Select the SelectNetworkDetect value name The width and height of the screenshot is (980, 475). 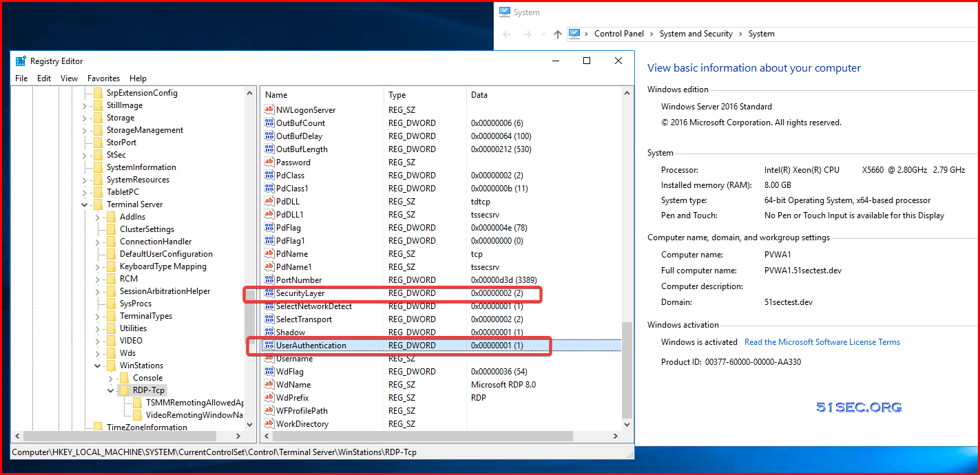[x=314, y=306]
